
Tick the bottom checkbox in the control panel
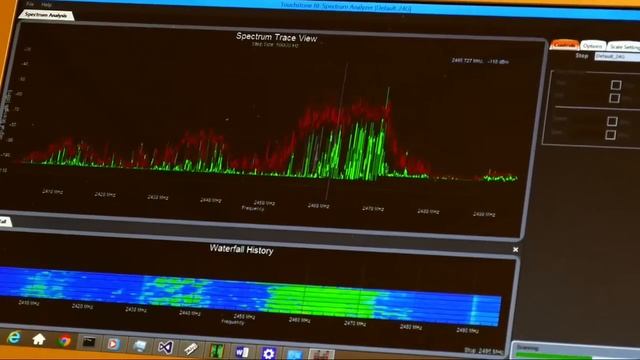click(x=611, y=135)
